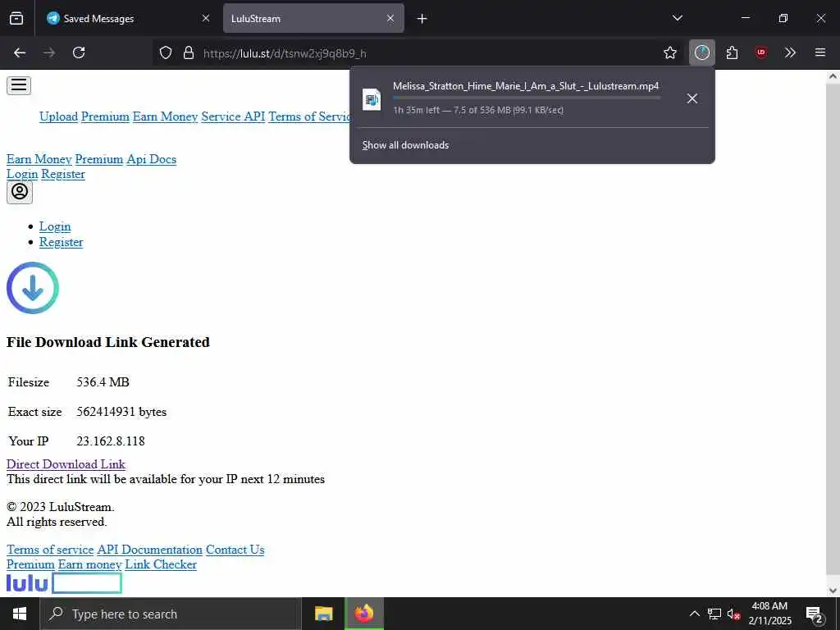Click the Direct Download Link
840x630 pixels.
coord(66,464)
